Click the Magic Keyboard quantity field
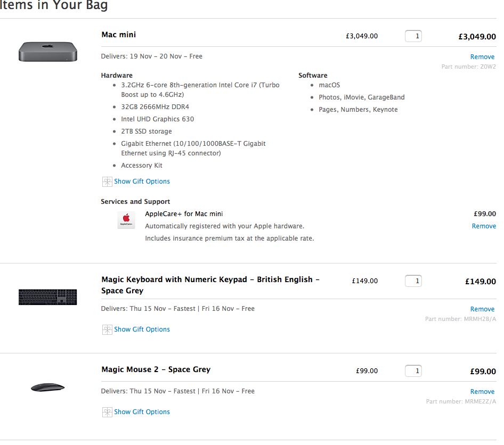Image resolution: width=504 pixels, height=445 pixels. pyautogui.click(x=413, y=281)
